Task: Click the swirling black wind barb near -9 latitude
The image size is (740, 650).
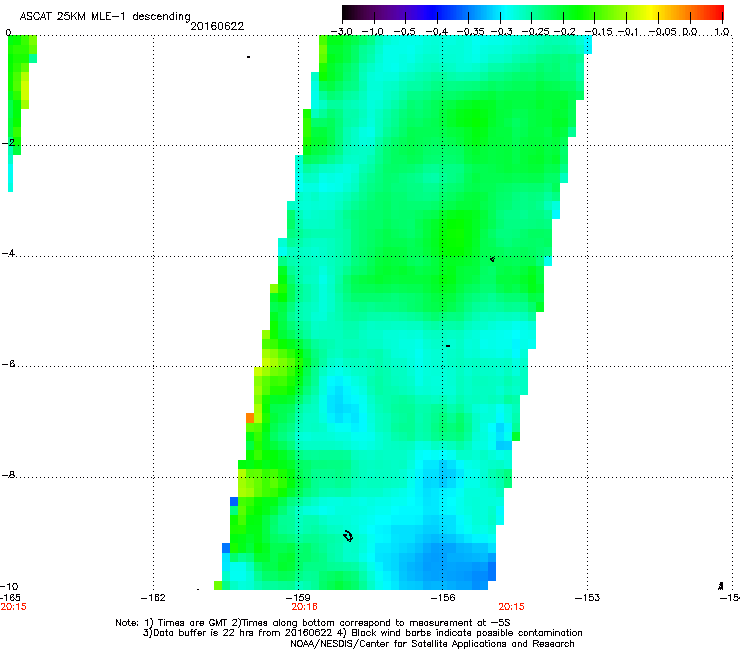Action: (x=348, y=536)
